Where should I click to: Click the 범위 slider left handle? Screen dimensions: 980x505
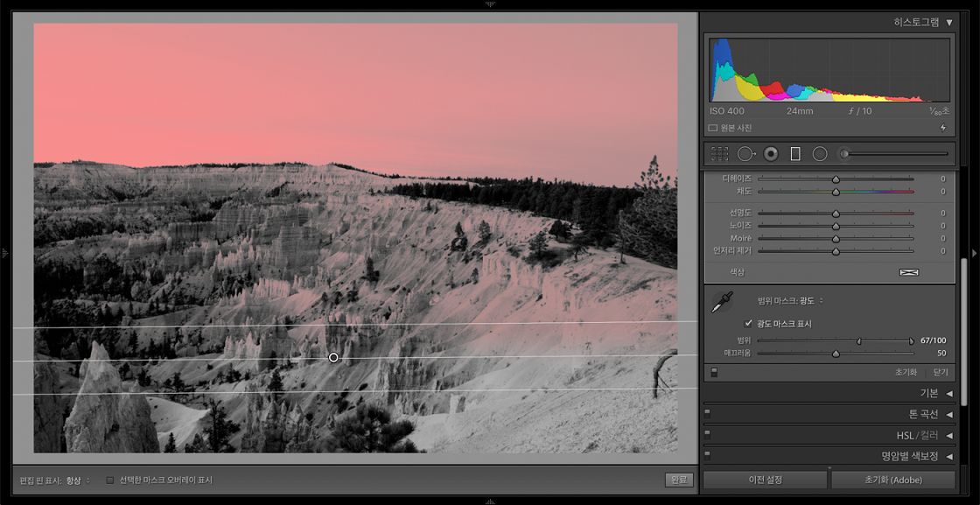tap(858, 340)
